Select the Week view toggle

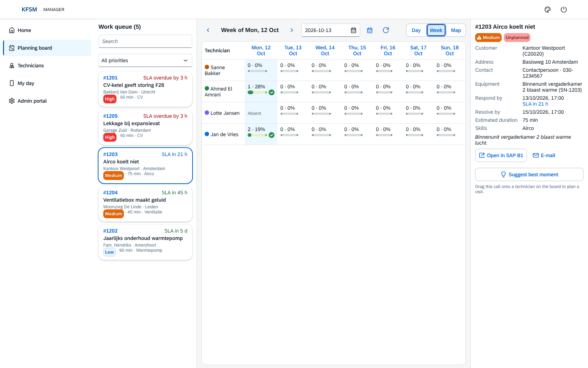tap(436, 30)
